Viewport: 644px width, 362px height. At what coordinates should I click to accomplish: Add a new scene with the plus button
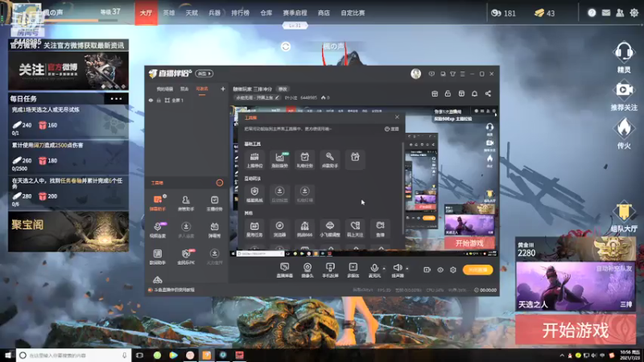223,88
